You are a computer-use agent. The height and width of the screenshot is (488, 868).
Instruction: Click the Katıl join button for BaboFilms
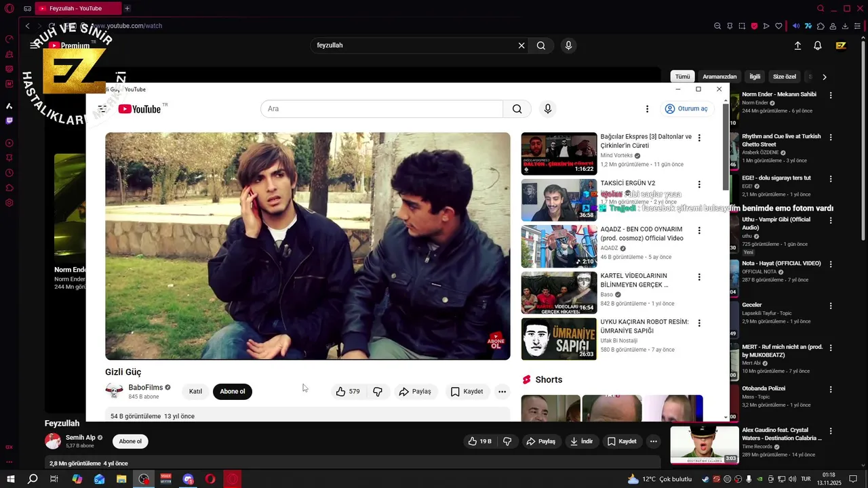click(195, 392)
